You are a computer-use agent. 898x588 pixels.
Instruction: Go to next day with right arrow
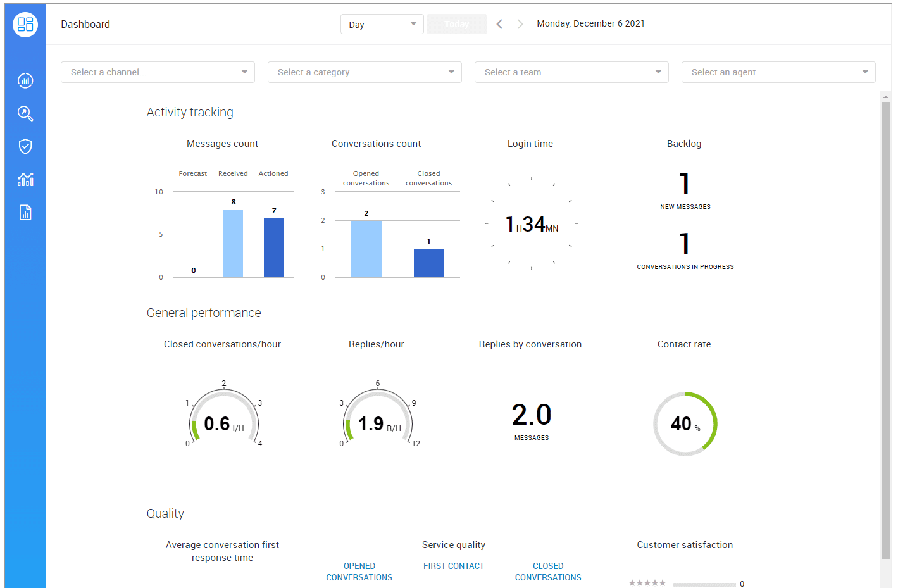(520, 24)
